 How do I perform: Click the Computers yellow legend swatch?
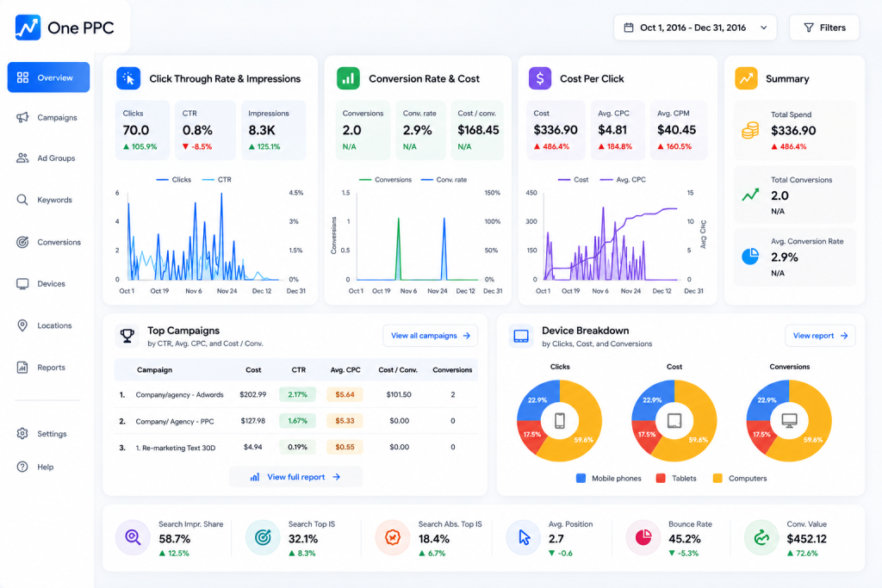coord(717,479)
